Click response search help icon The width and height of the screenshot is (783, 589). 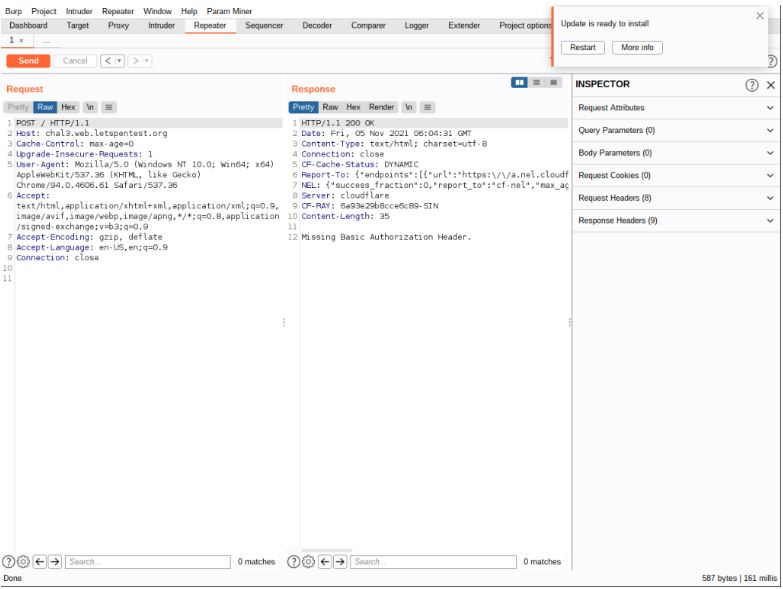(293, 562)
